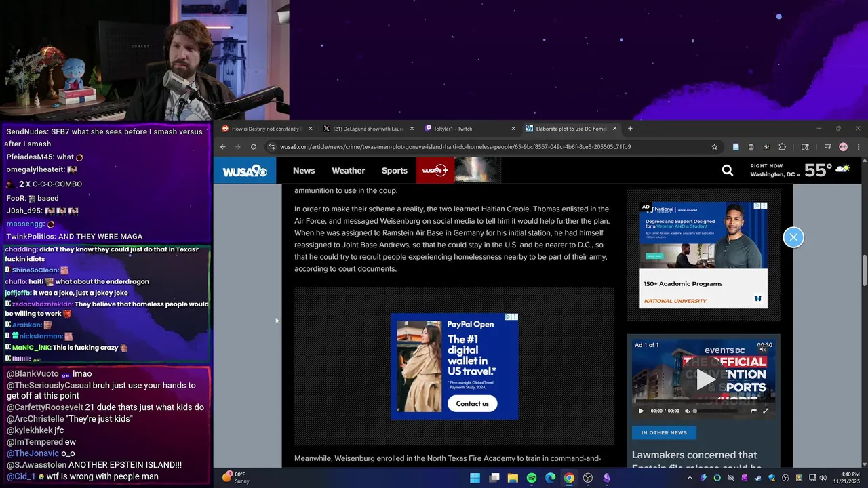The height and width of the screenshot is (488, 868).
Task: Bookmark this page with the star icon
Action: pyautogui.click(x=714, y=146)
